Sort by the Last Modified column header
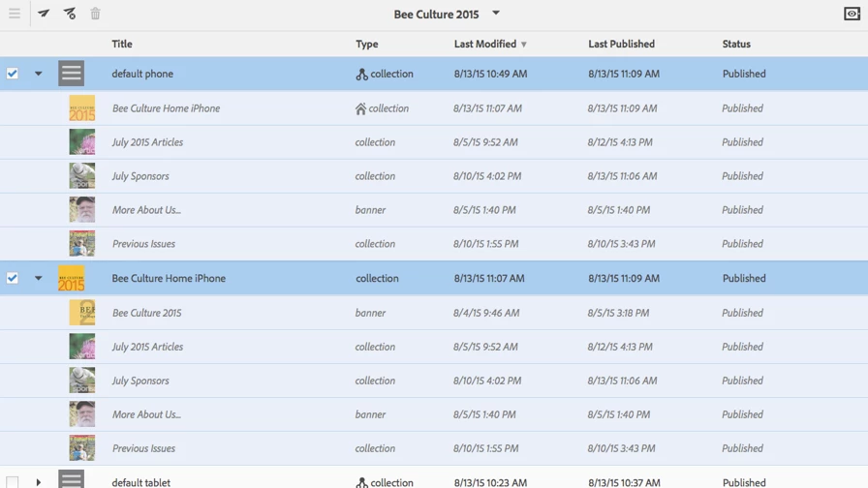Viewport: 868px width, 488px height. click(x=485, y=44)
